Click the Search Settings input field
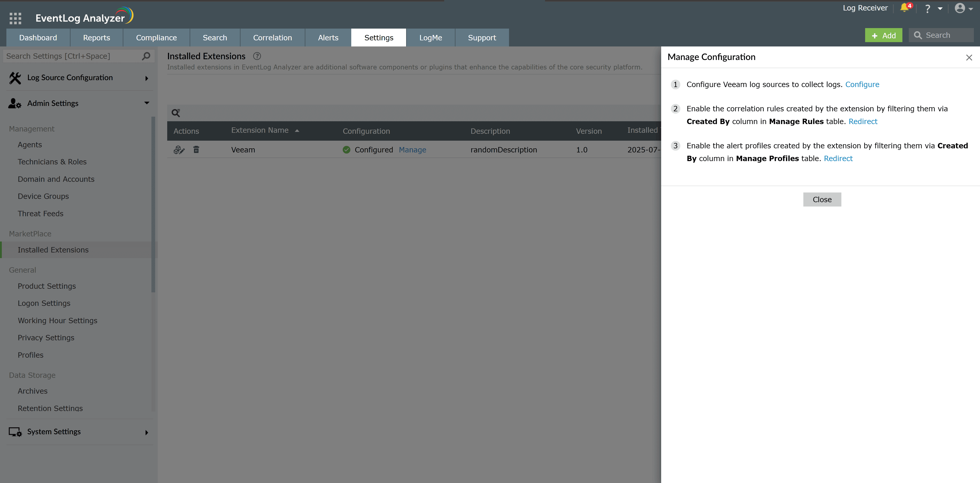980x483 pixels. (x=72, y=56)
